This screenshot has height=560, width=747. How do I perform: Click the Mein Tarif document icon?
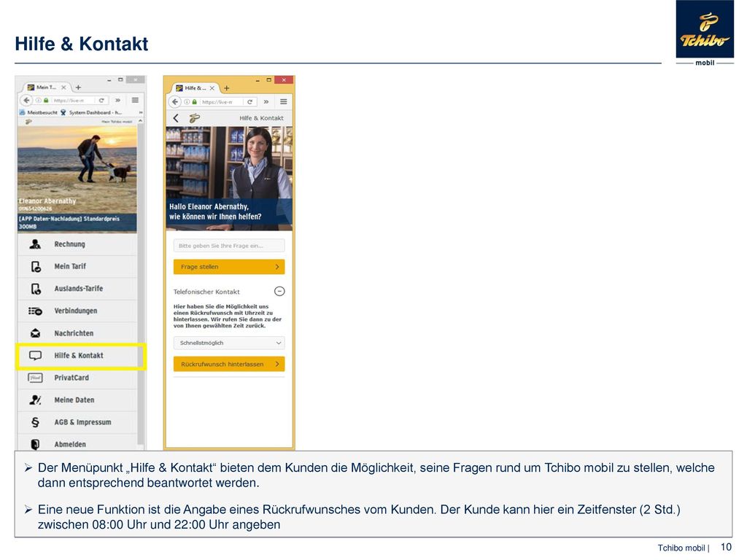point(36,267)
